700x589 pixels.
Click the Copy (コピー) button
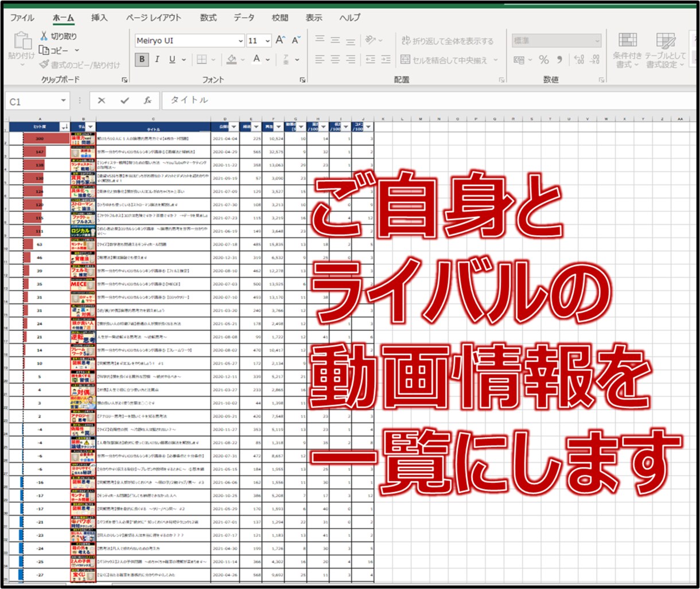point(54,50)
